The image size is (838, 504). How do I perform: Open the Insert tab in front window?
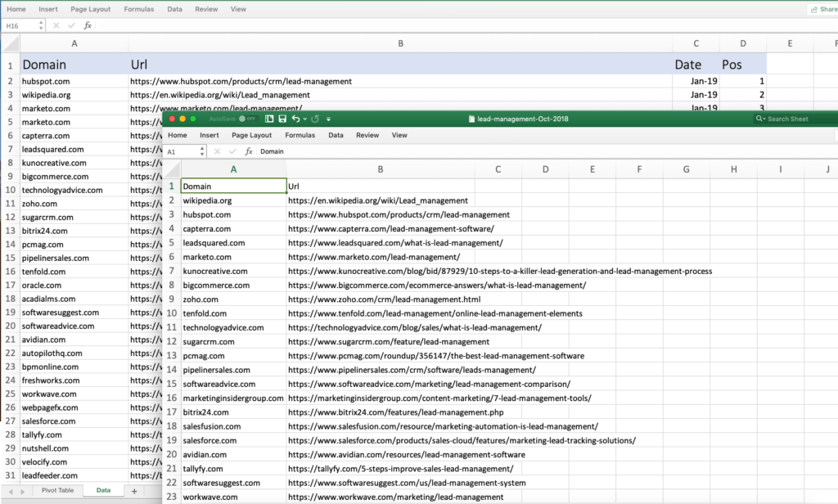tap(209, 135)
